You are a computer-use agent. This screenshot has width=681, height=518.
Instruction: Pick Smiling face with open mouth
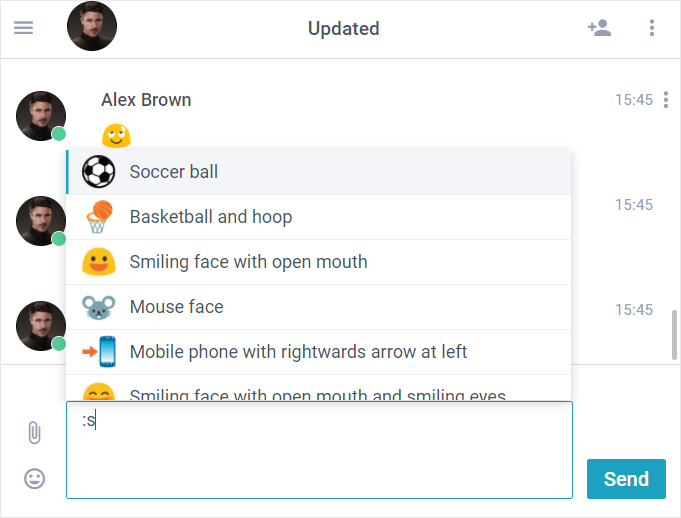pyautogui.click(x=319, y=262)
